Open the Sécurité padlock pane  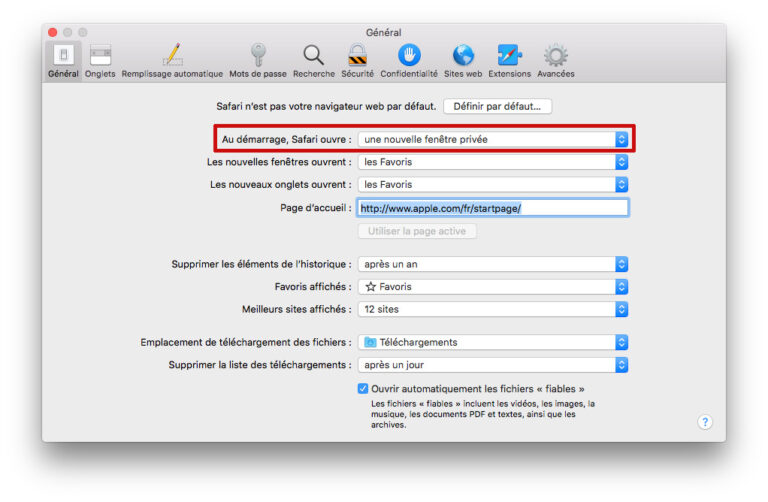click(357, 61)
